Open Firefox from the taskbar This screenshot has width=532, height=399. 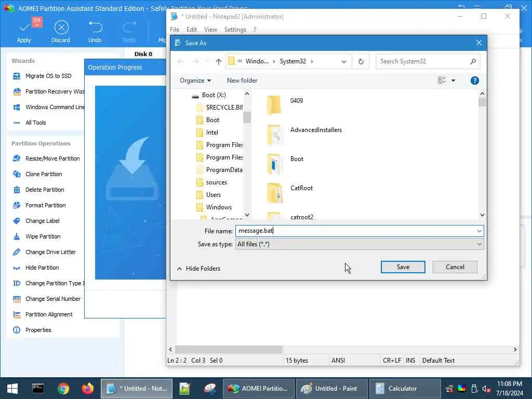[87, 389]
